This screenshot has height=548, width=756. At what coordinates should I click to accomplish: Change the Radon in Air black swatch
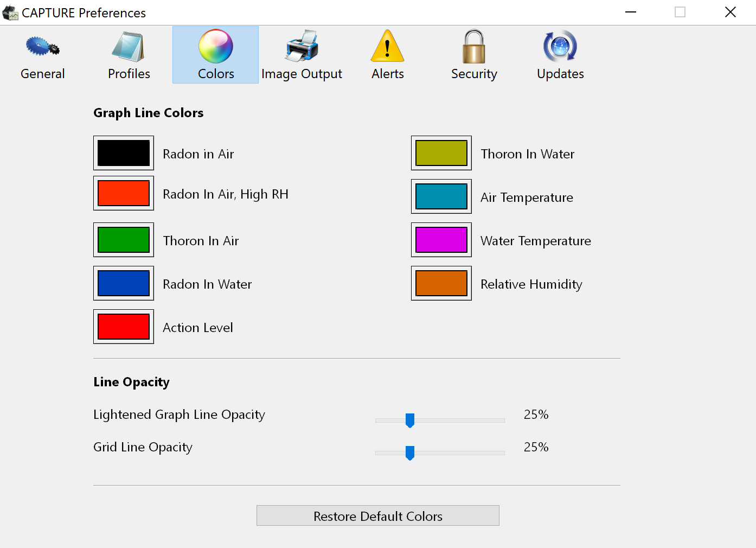click(124, 153)
